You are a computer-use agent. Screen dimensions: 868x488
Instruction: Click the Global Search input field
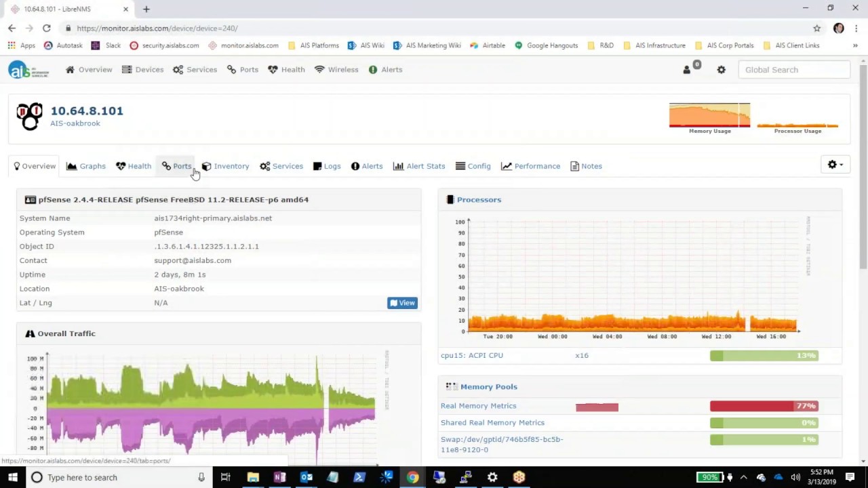point(793,69)
